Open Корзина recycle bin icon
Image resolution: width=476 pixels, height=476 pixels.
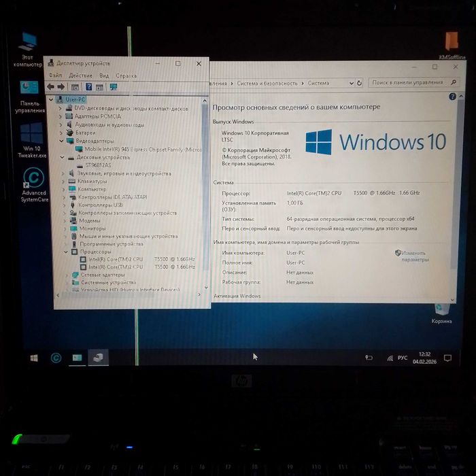click(x=442, y=313)
